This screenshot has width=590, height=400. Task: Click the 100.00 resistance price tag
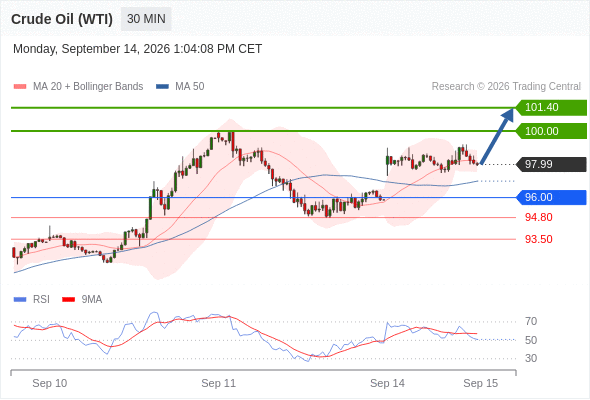[551, 131]
